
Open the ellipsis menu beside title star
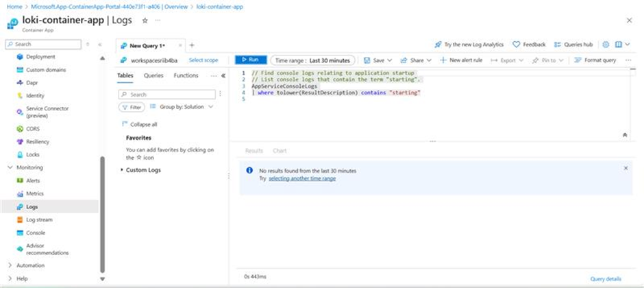tap(158, 21)
